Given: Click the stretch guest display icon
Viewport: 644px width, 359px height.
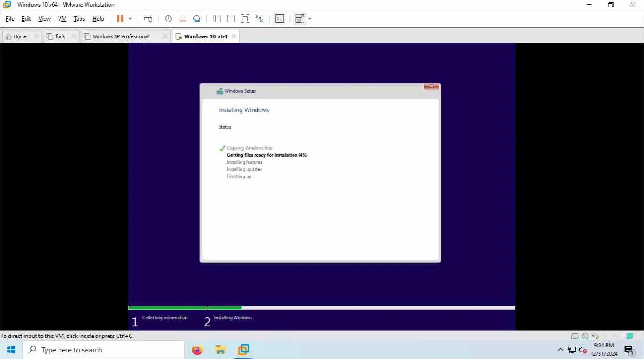Looking at the screenshot, I should pos(300,19).
